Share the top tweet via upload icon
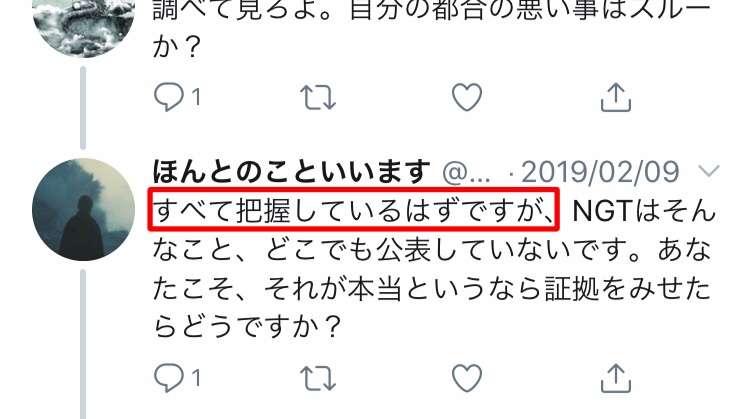This screenshot has width=750, height=419. point(616,97)
